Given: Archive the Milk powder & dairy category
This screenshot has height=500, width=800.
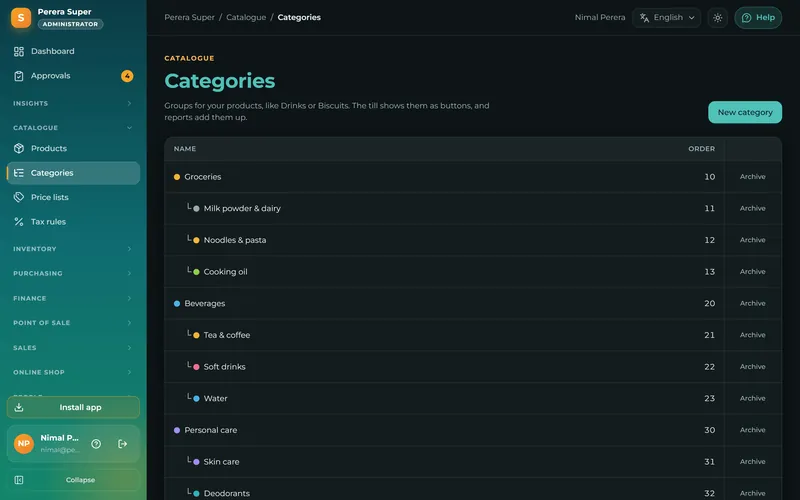Looking at the screenshot, I should coord(753,208).
